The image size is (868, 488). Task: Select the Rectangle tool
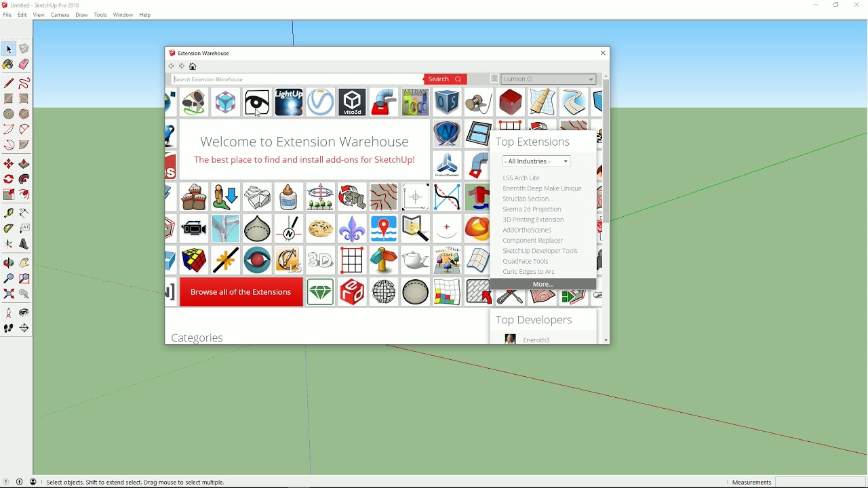point(9,99)
